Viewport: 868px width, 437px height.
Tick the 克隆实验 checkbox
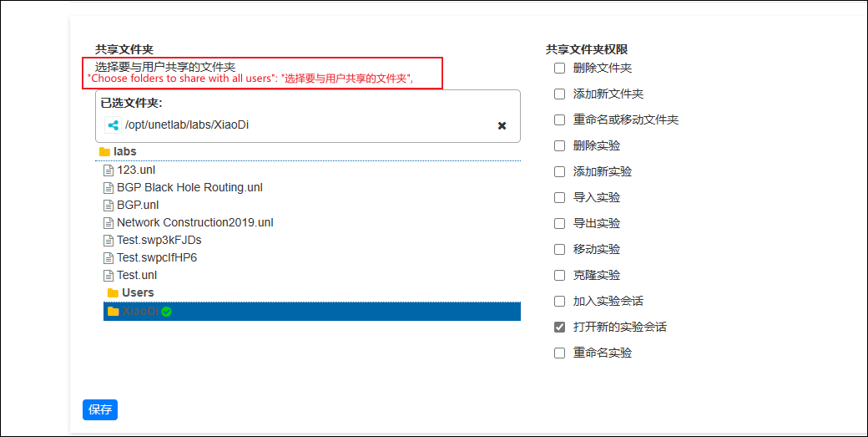560,275
